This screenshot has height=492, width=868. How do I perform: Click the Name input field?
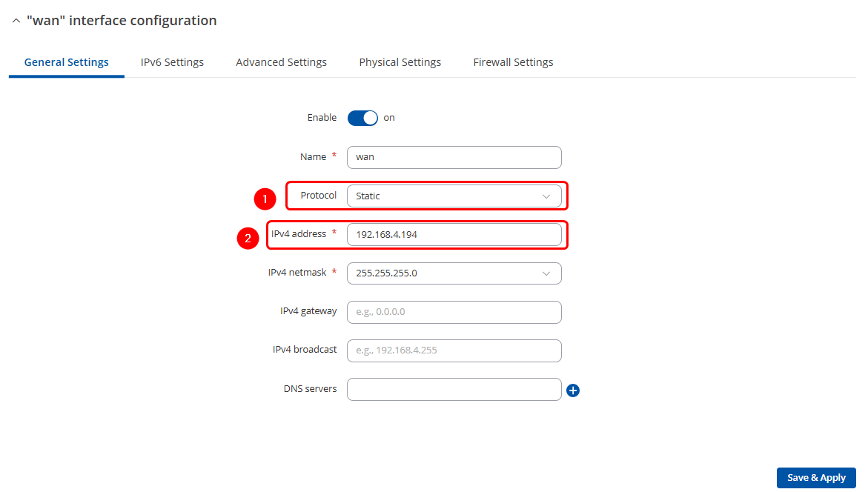454,157
